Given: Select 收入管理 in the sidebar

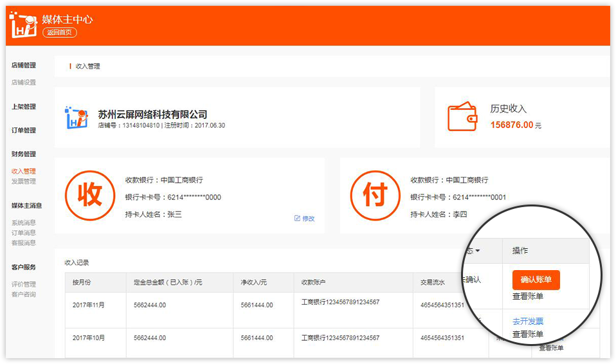Looking at the screenshot, I should coord(24,171).
